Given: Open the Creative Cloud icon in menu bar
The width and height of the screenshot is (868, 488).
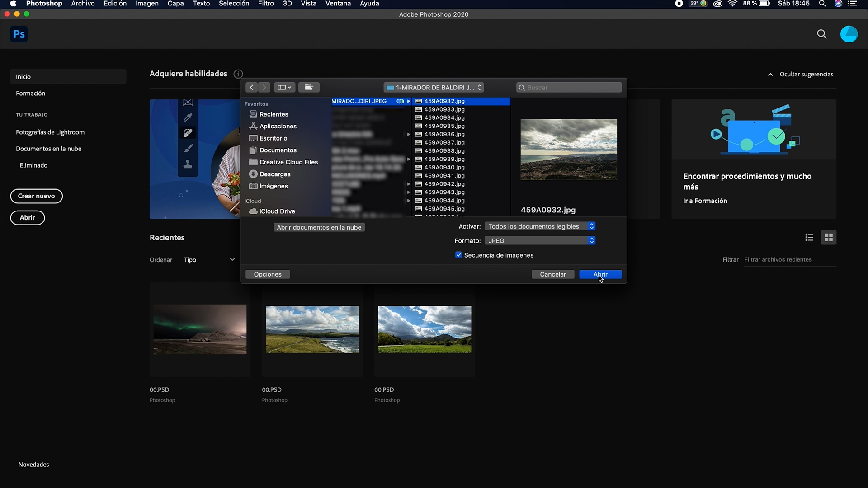Looking at the screenshot, I should pos(718,4).
